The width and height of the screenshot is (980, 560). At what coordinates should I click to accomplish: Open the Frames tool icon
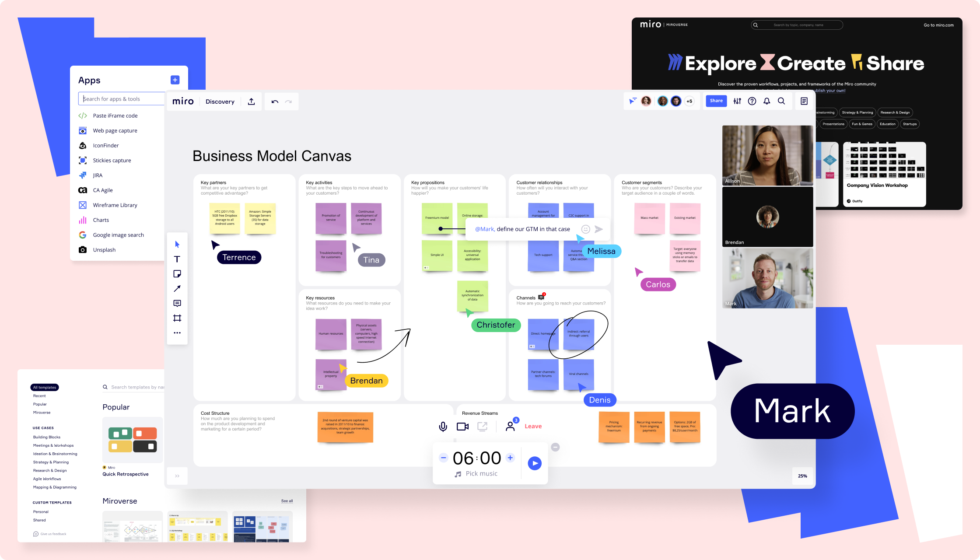pos(178,318)
